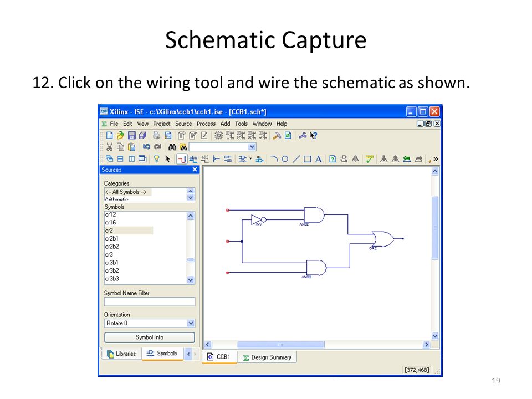
Task: Open the File menu
Action: click(114, 124)
